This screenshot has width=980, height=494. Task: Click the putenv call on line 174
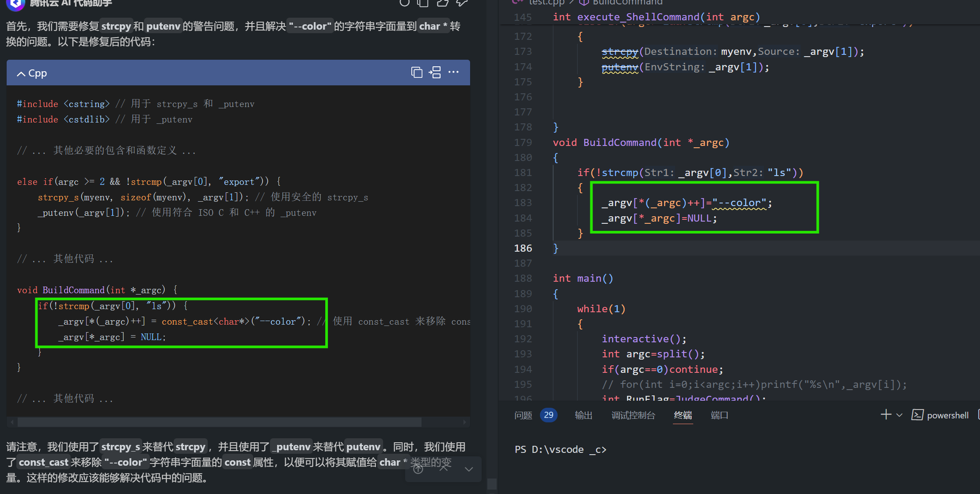pyautogui.click(x=619, y=67)
